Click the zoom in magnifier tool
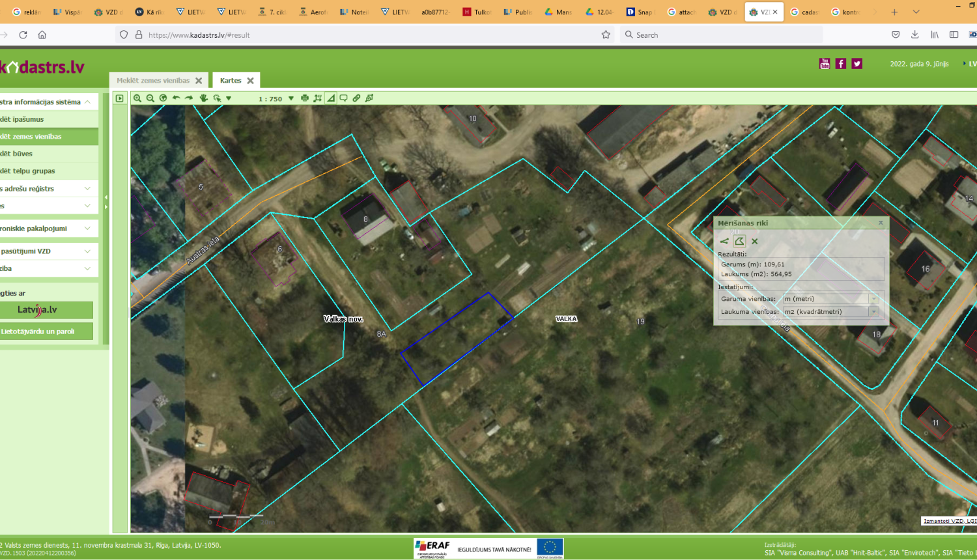This screenshot has height=560, width=977. tap(137, 98)
